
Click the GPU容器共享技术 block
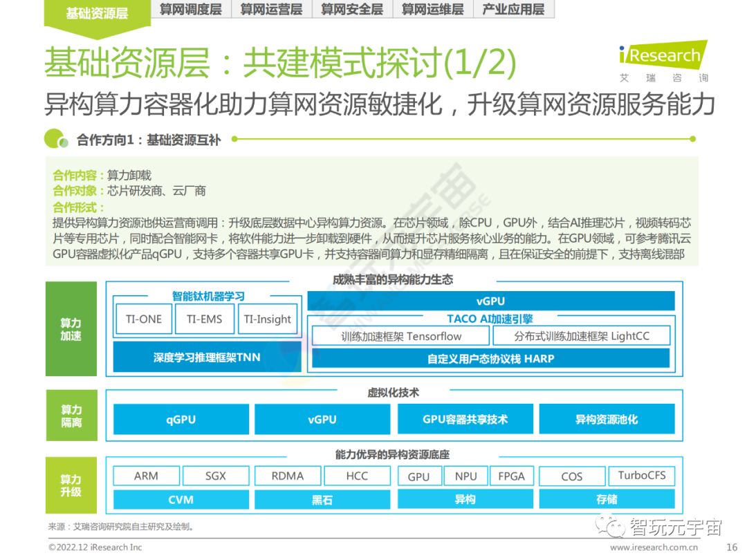pos(465,420)
